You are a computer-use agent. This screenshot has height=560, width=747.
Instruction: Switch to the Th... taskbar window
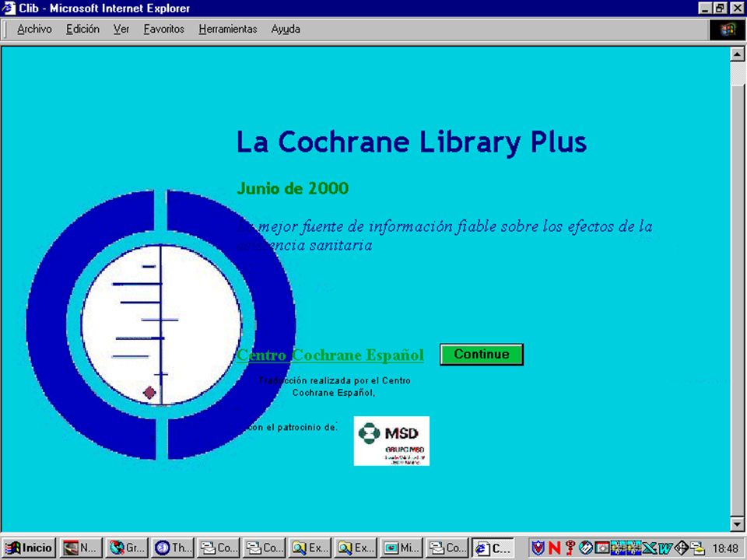pos(173,548)
